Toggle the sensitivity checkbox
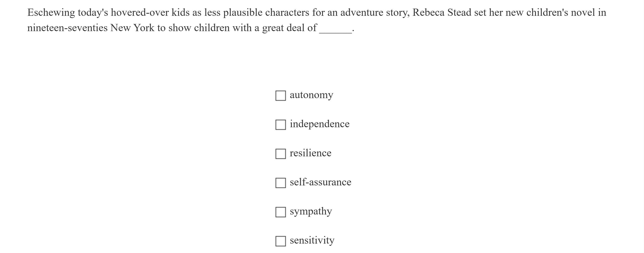Viewport: 644px width, 253px height. click(x=281, y=241)
